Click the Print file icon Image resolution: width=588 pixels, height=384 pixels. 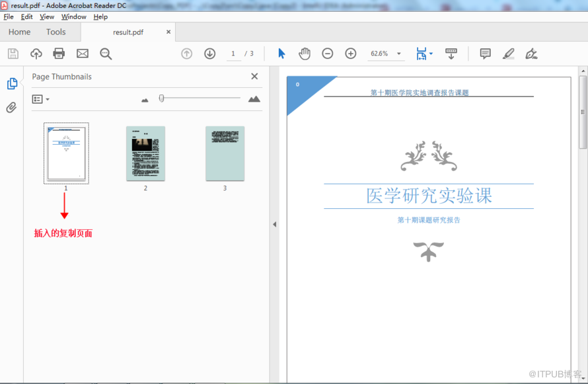[x=59, y=54]
